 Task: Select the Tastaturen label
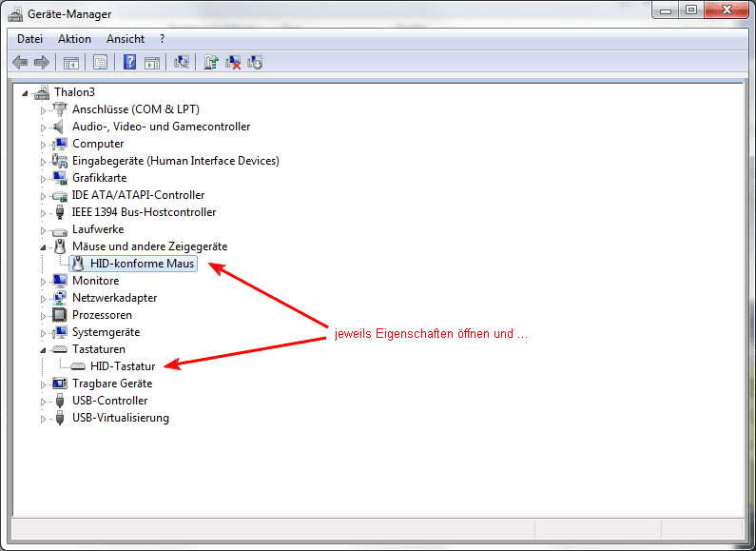(98, 349)
